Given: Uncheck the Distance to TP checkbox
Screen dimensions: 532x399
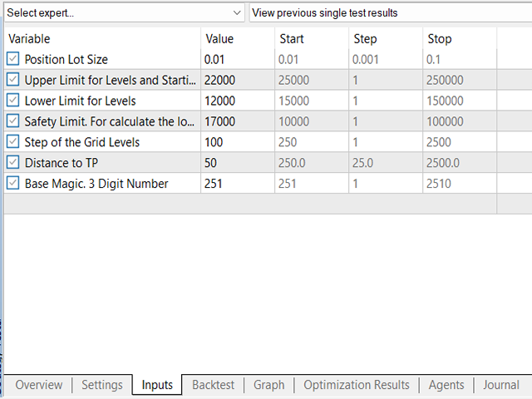Looking at the screenshot, I should click(x=13, y=163).
